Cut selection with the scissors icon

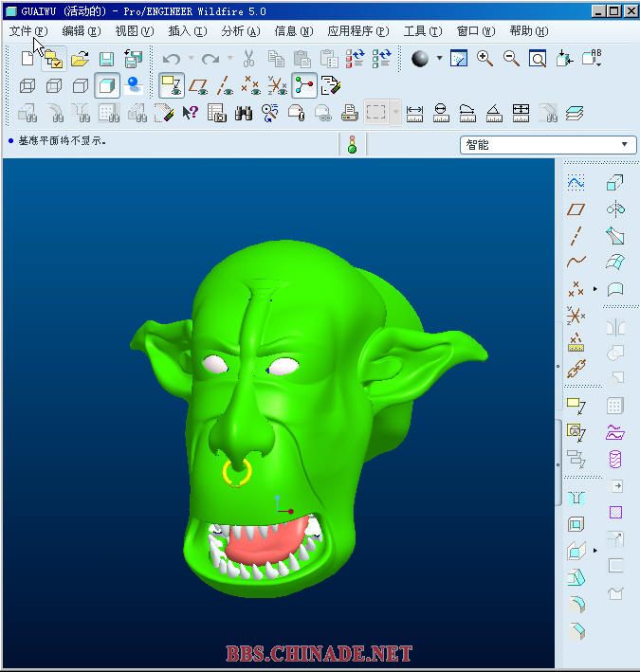(248, 58)
